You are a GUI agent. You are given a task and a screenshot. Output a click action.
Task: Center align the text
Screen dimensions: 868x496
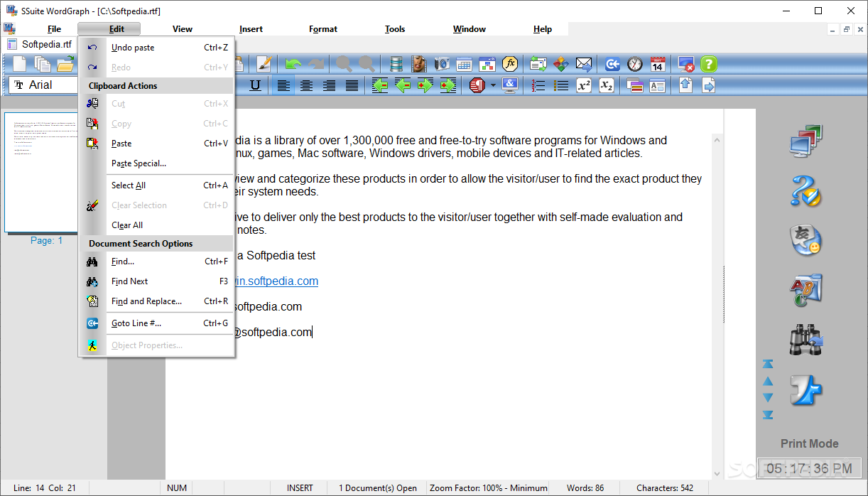pos(306,86)
